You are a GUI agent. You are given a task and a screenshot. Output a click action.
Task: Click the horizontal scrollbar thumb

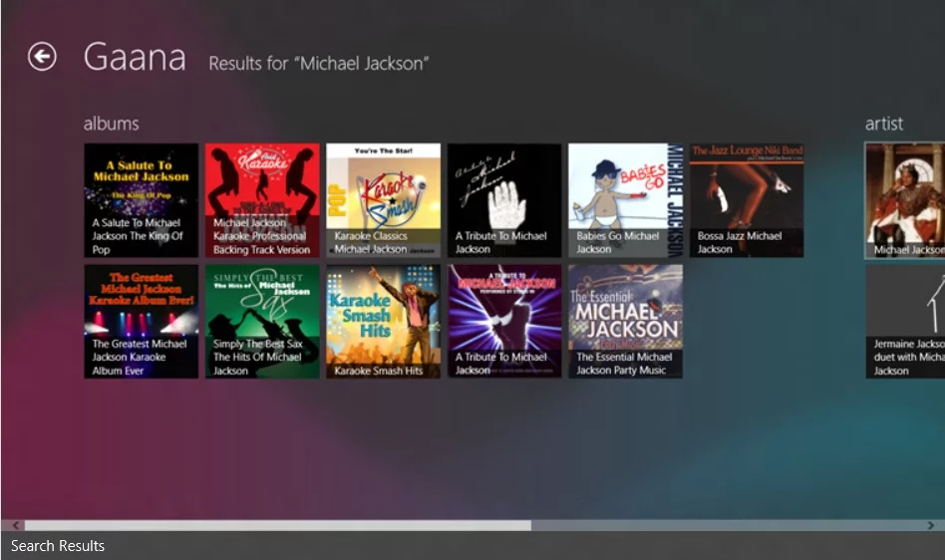[278, 525]
